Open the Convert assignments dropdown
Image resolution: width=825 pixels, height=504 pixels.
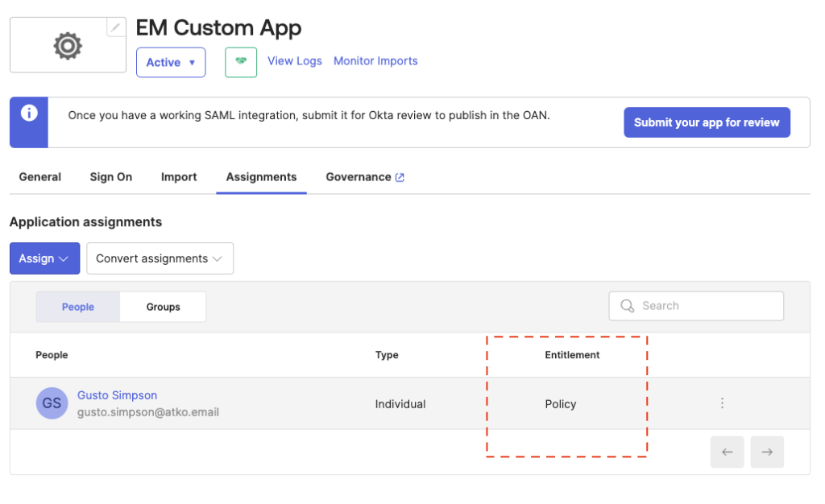click(160, 258)
